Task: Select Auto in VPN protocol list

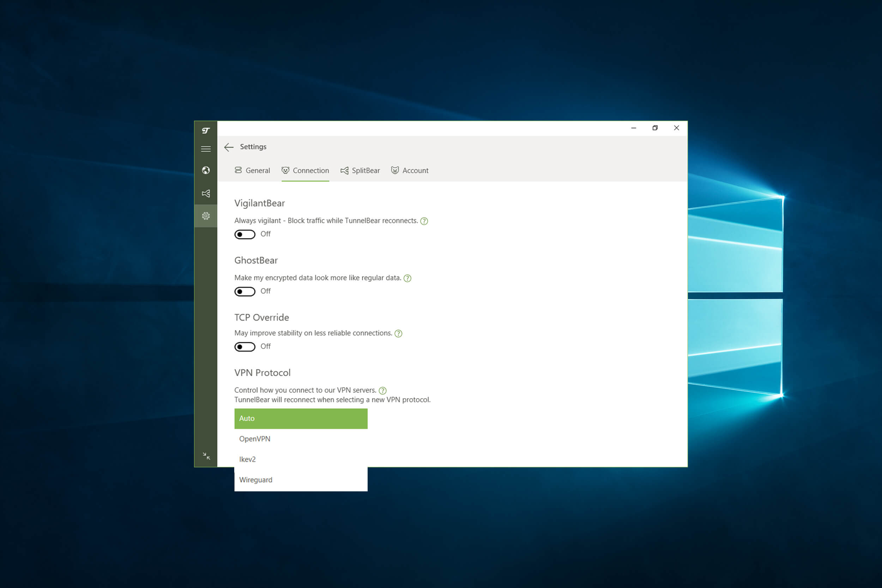Action: [301, 418]
